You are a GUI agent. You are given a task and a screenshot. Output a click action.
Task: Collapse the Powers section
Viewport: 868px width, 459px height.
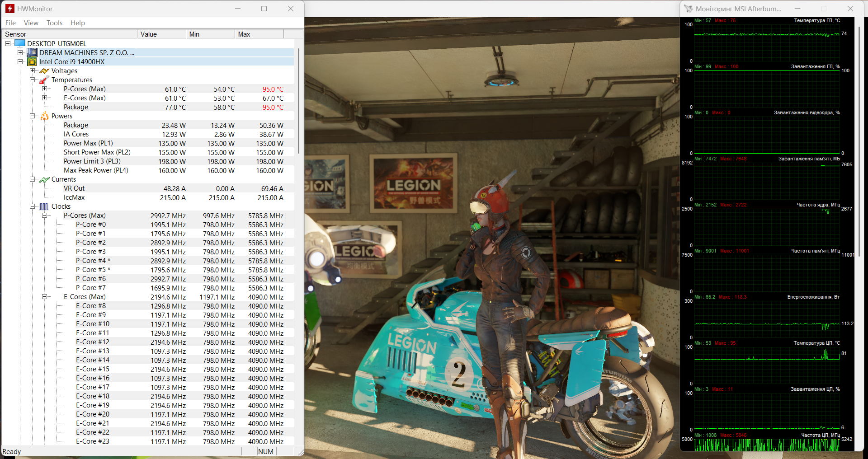[33, 116]
